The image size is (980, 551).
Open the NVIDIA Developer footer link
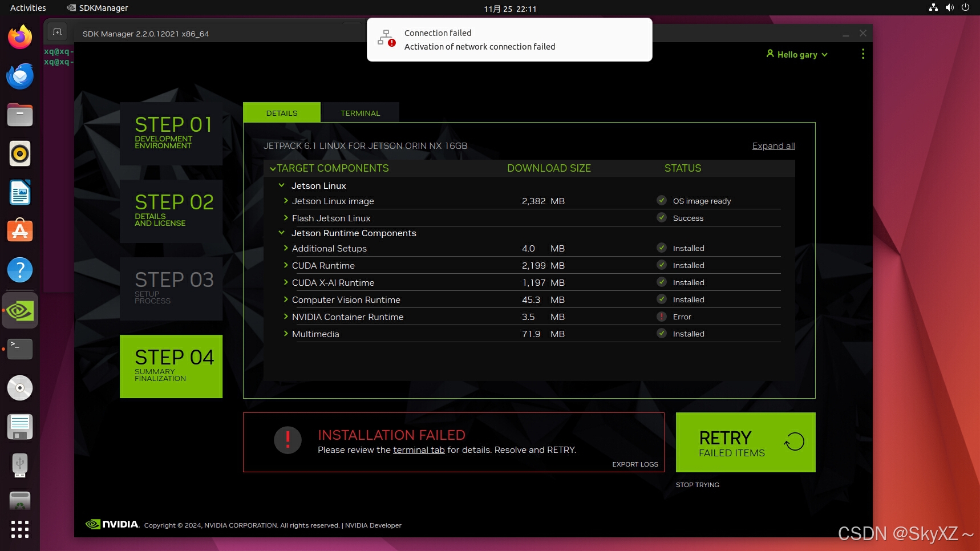[x=373, y=525]
